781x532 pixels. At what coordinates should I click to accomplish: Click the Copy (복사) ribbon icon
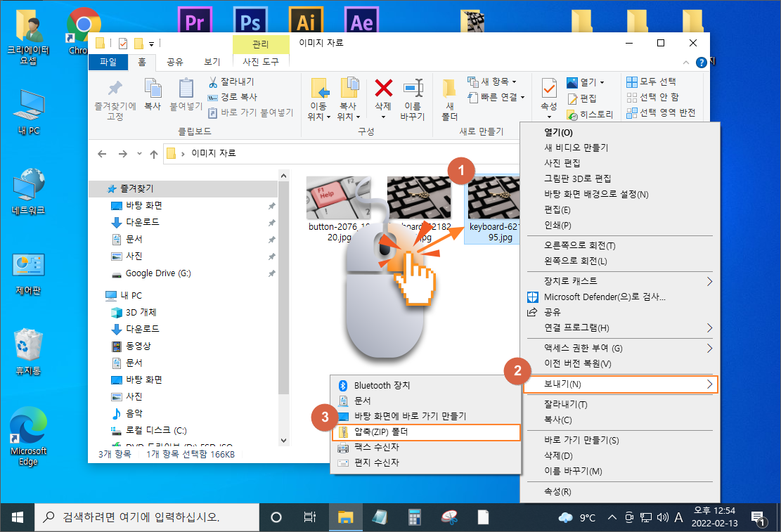click(153, 94)
